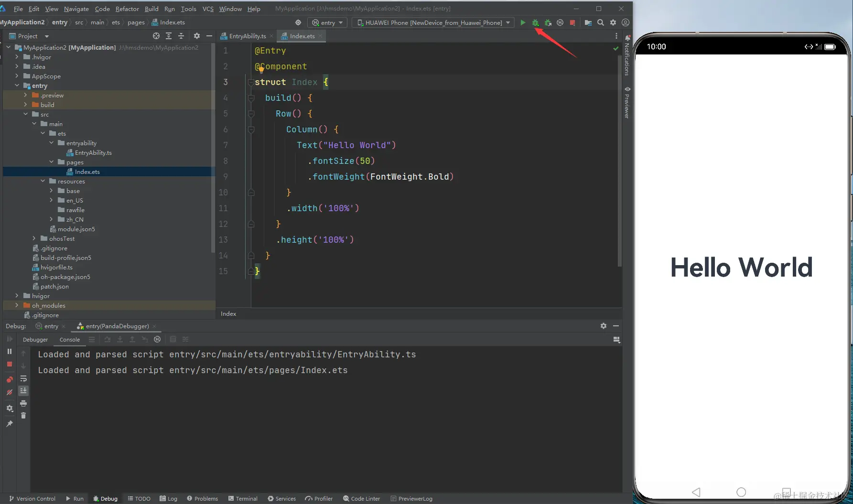Screen dimensions: 853x504
Task: Open Project panel options gear
Action: (197, 36)
